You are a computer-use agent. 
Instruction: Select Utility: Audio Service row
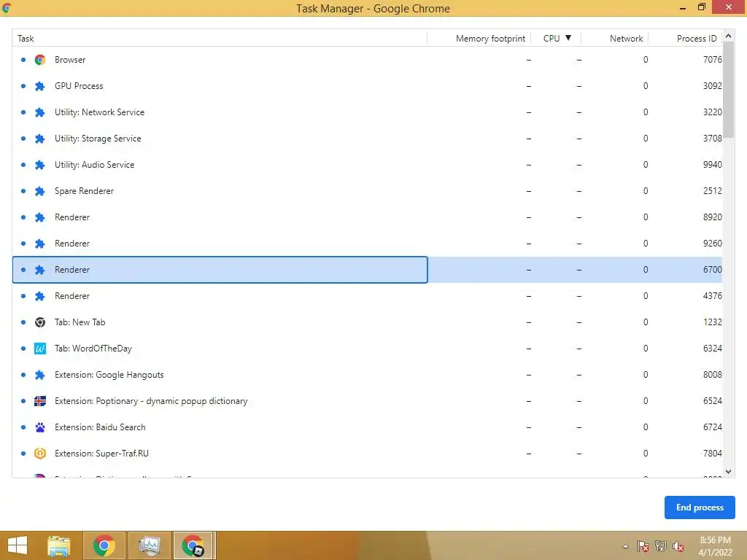(368, 165)
